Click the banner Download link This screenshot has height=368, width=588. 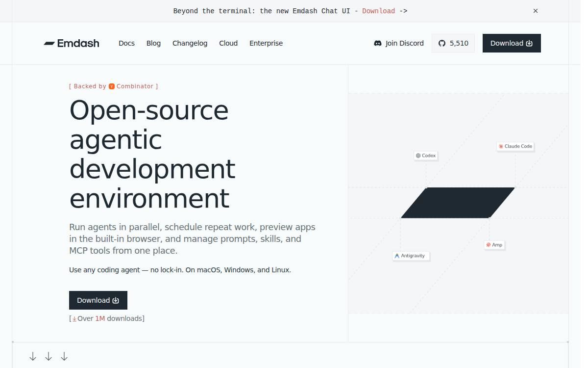point(378,11)
